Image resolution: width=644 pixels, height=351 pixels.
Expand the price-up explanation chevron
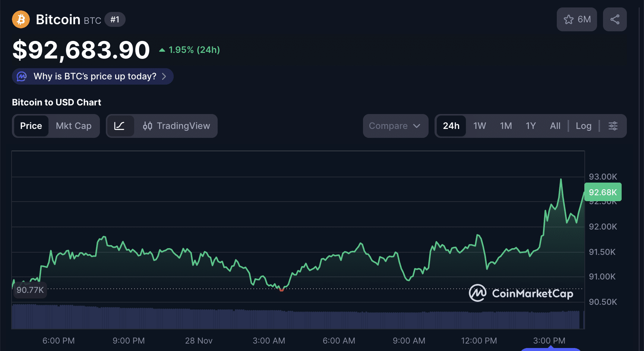[164, 76]
